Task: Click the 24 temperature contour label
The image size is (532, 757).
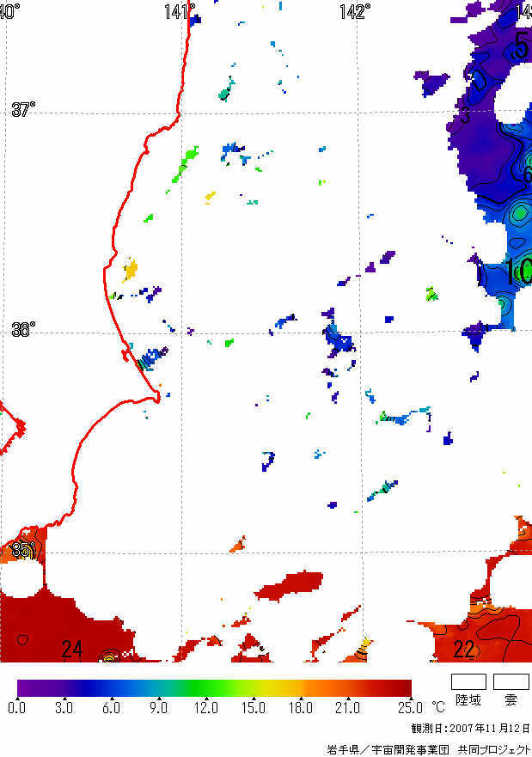Action: click(x=72, y=650)
